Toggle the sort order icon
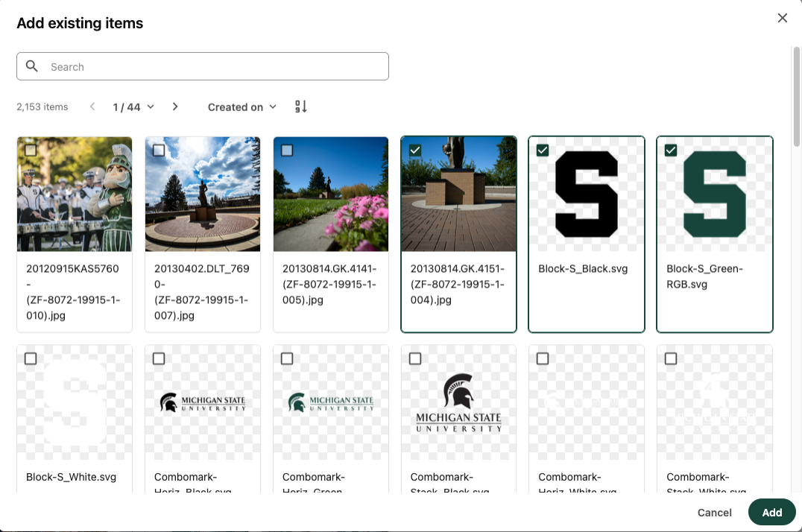 click(301, 107)
